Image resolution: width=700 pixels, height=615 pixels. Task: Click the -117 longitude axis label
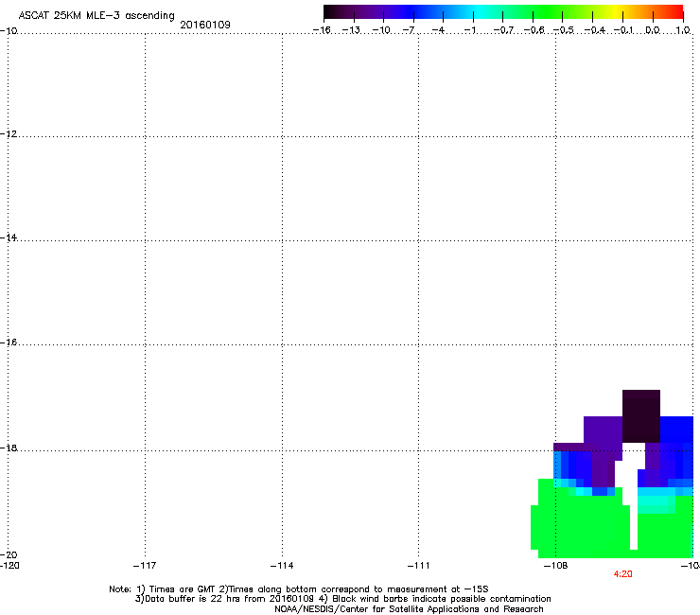click(145, 566)
